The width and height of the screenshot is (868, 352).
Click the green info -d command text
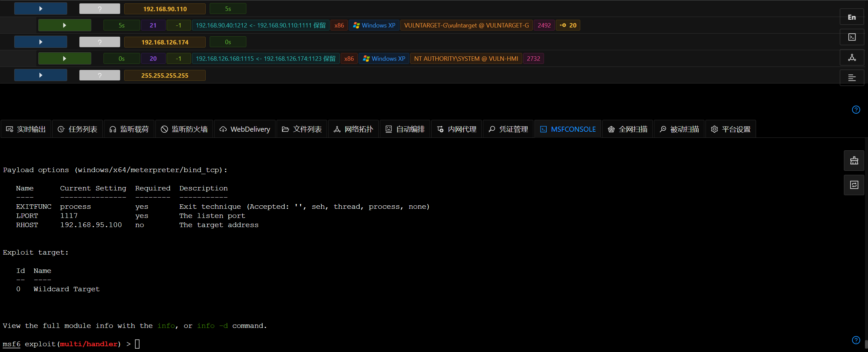point(212,326)
